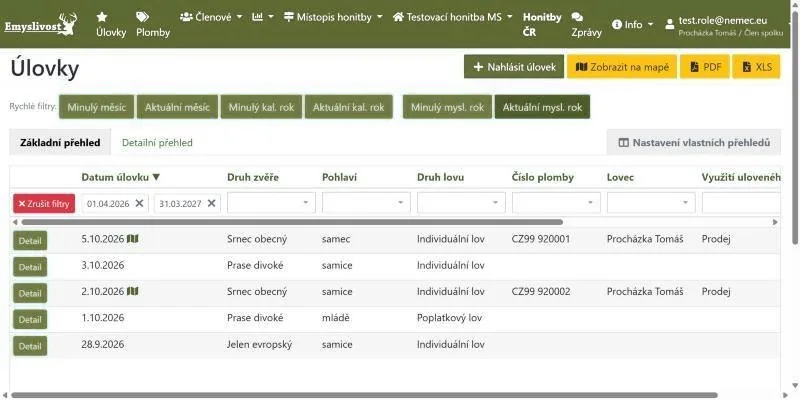Open the Lovec filter dropdown
The width and height of the screenshot is (800, 400).
(x=651, y=203)
